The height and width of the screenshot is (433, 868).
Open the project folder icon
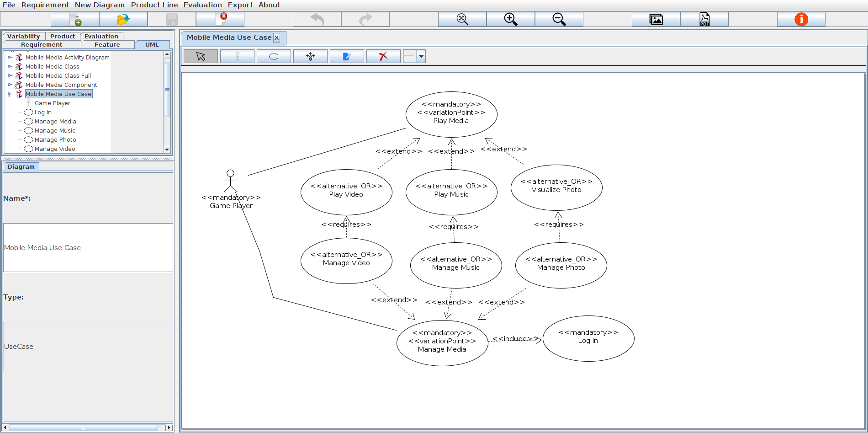[x=122, y=19]
